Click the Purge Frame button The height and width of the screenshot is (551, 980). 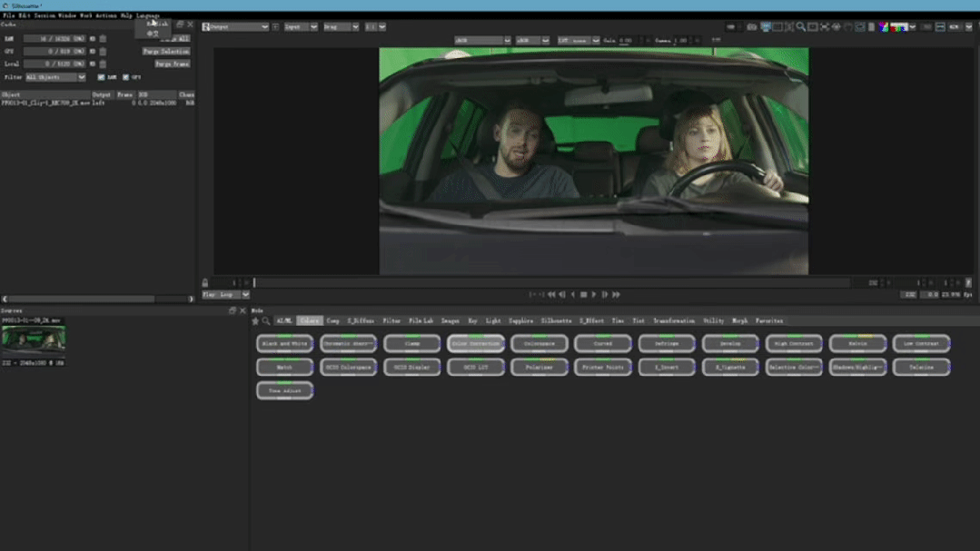tap(172, 64)
